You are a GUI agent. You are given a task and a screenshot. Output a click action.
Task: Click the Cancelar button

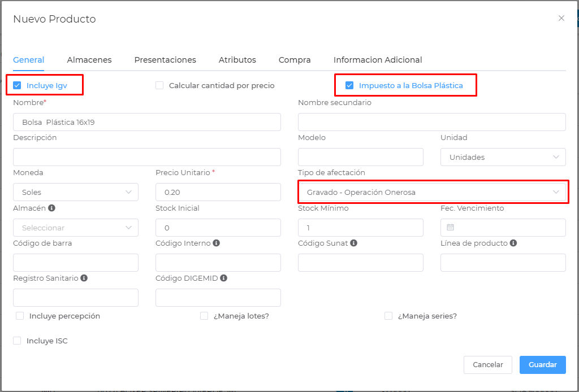tap(488, 365)
